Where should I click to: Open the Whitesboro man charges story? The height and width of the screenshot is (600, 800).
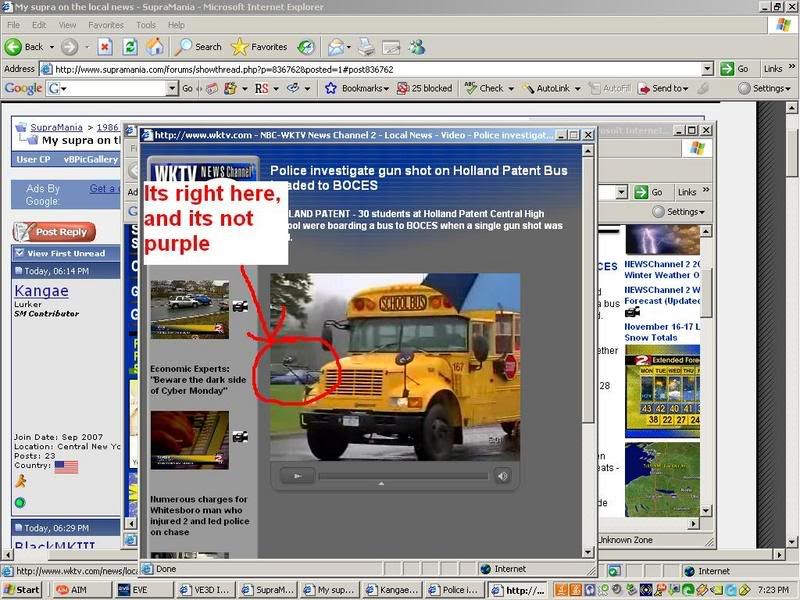click(x=199, y=515)
